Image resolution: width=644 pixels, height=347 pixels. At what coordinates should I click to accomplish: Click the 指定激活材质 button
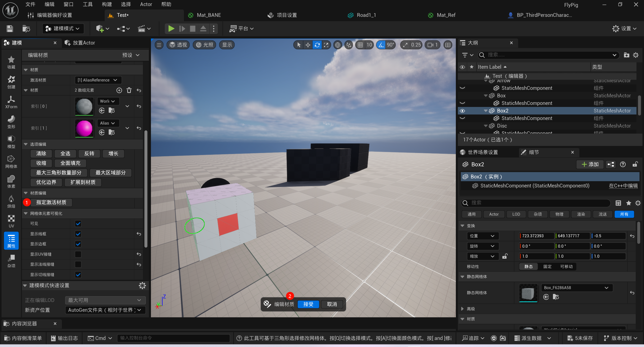pos(51,202)
